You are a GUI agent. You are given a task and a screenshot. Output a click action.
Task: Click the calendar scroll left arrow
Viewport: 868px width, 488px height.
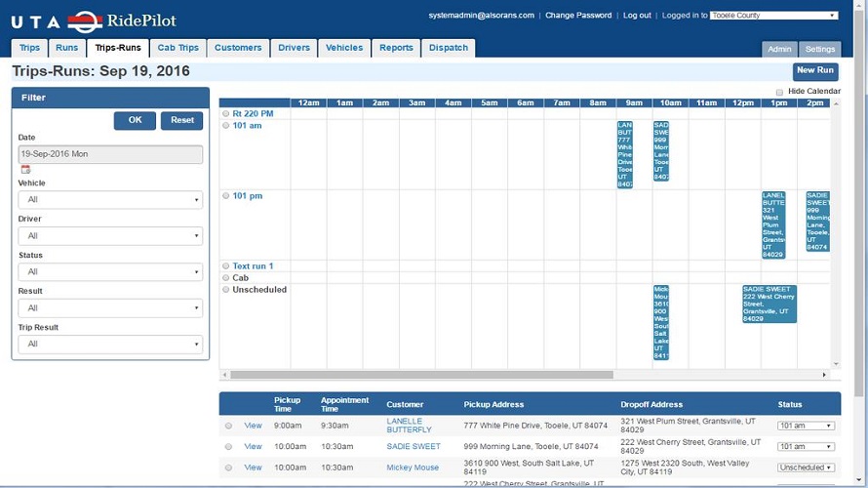point(224,375)
